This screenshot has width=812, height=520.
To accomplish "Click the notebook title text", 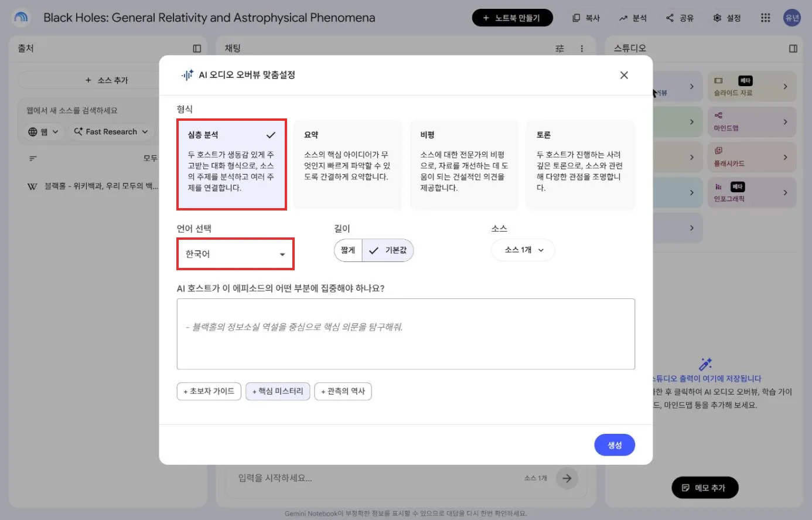I will pyautogui.click(x=209, y=18).
